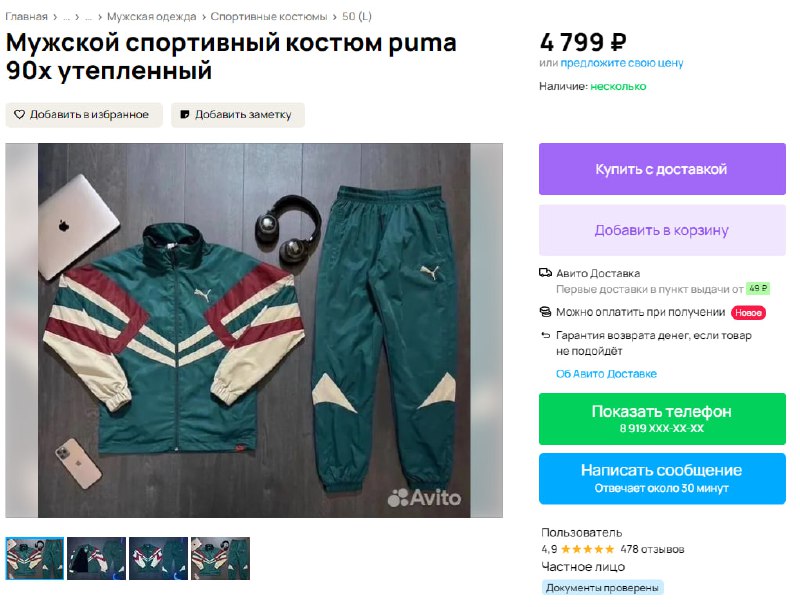Go to Спортивные костюмы breadcrumb category

point(269,16)
